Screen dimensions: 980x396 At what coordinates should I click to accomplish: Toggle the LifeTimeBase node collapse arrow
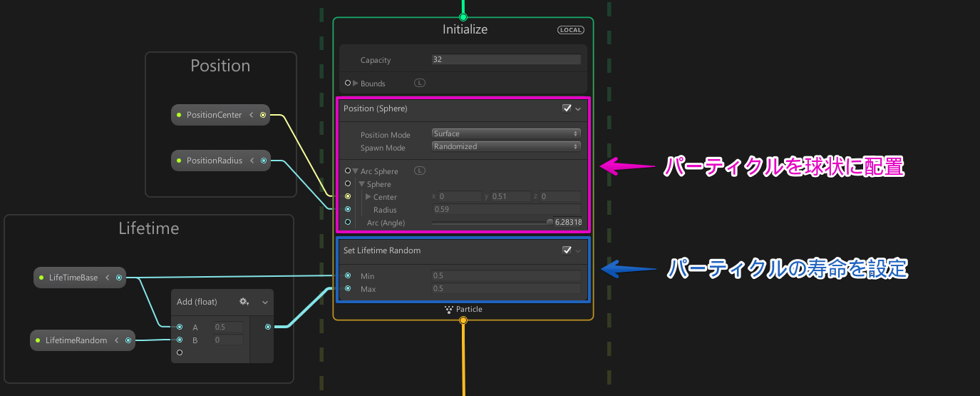(x=107, y=278)
